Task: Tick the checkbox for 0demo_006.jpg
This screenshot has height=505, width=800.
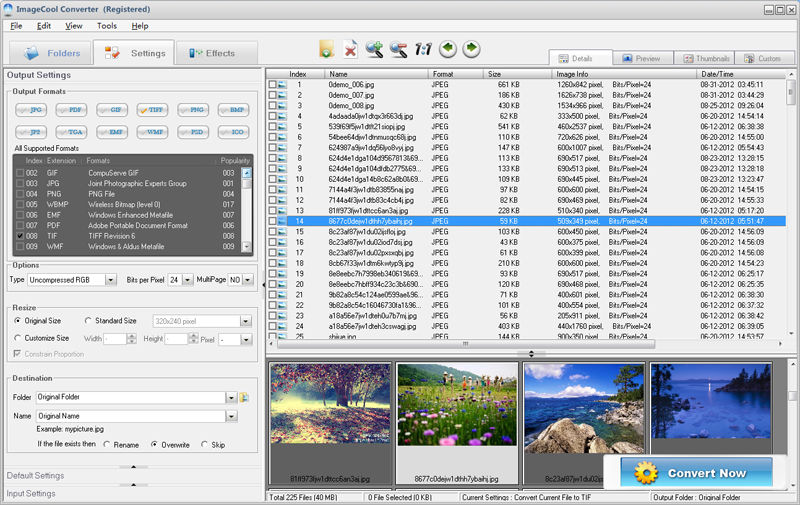Action: (272, 85)
